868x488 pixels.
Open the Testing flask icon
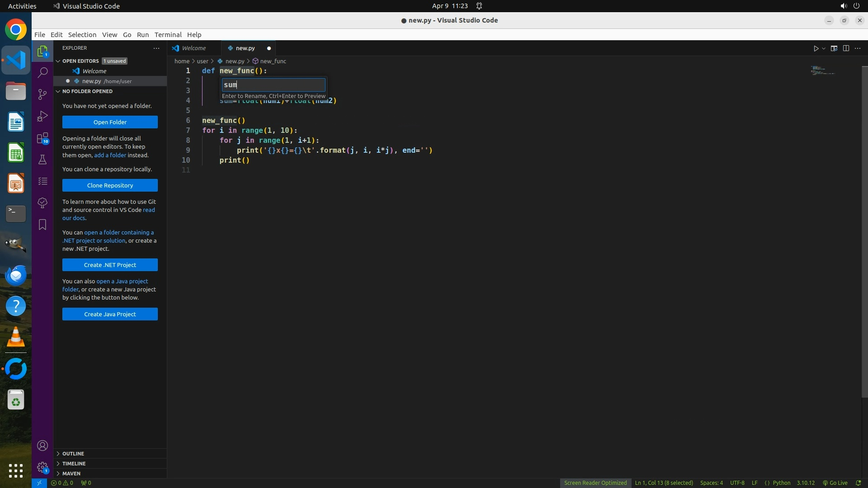pyautogui.click(x=42, y=160)
